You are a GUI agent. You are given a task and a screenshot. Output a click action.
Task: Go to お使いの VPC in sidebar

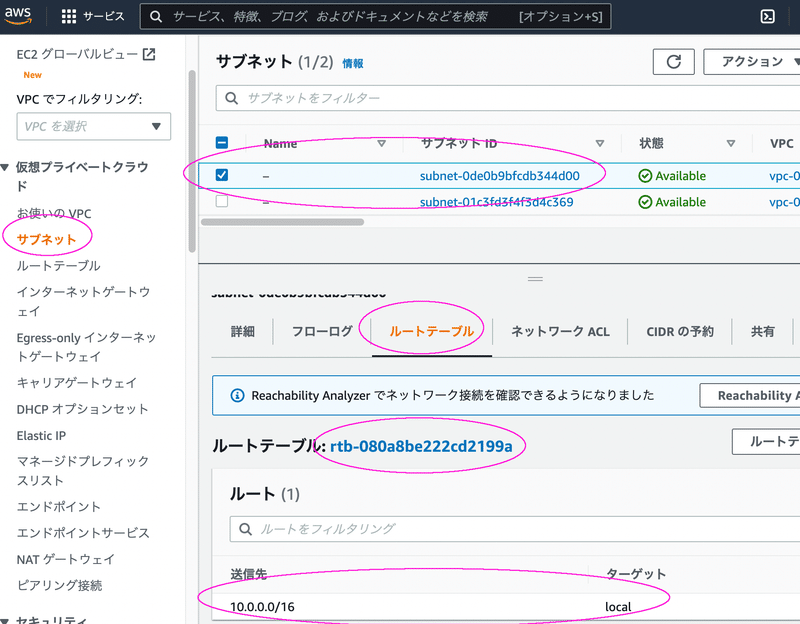[54, 213]
